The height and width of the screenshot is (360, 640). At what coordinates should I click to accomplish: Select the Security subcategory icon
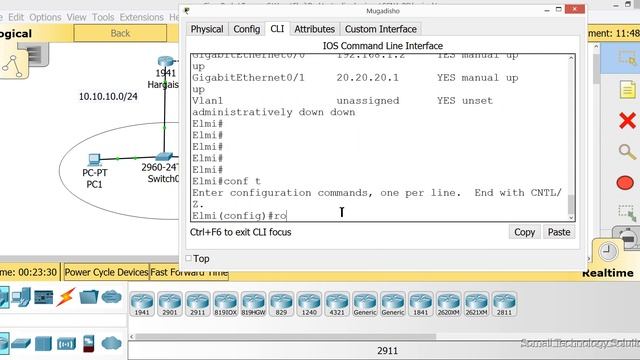(x=88, y=343)
